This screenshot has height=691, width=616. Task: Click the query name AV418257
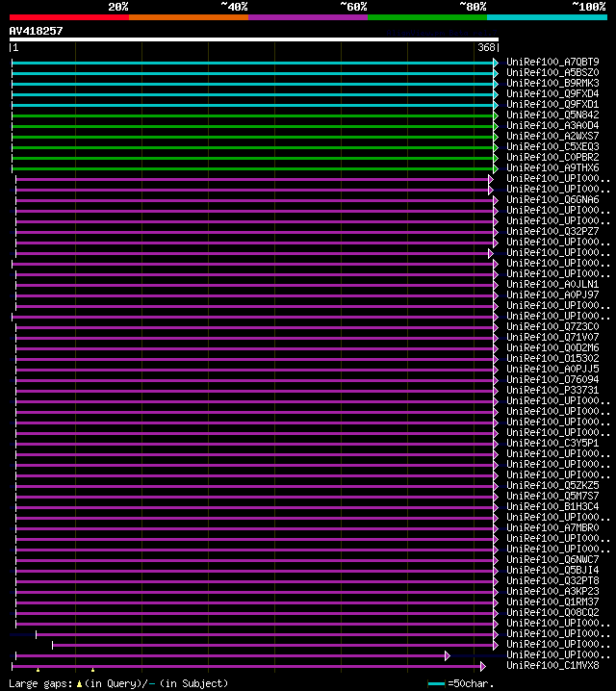[37, 31]
